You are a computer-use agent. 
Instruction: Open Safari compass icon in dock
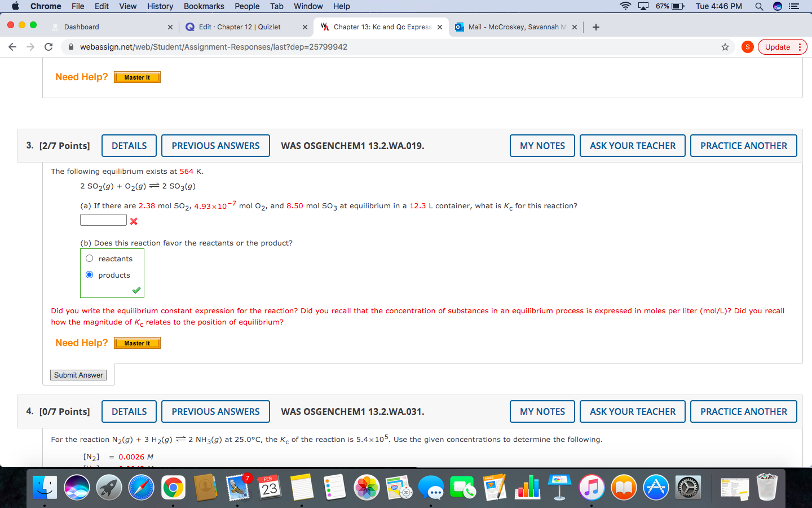141,487
